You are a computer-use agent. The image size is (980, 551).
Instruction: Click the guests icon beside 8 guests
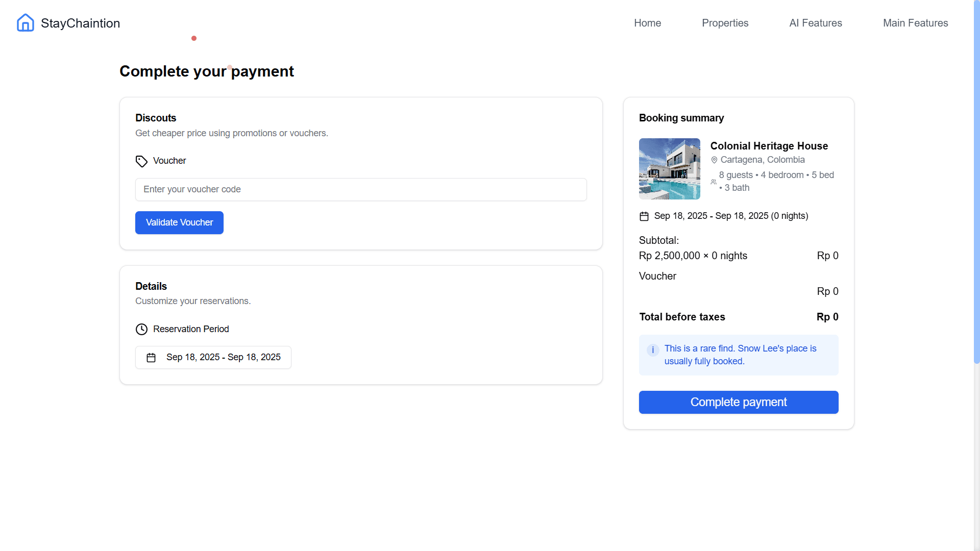click(x=714, y=182)
